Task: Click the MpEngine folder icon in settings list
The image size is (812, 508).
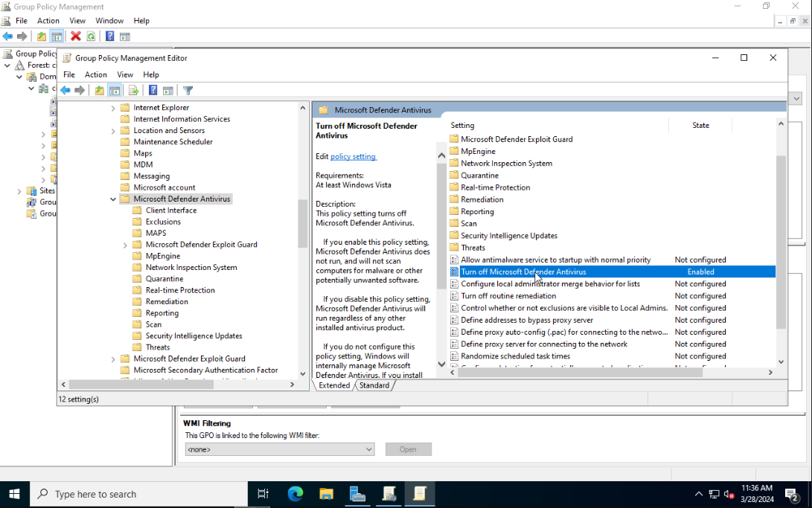Action: point(454,151)
